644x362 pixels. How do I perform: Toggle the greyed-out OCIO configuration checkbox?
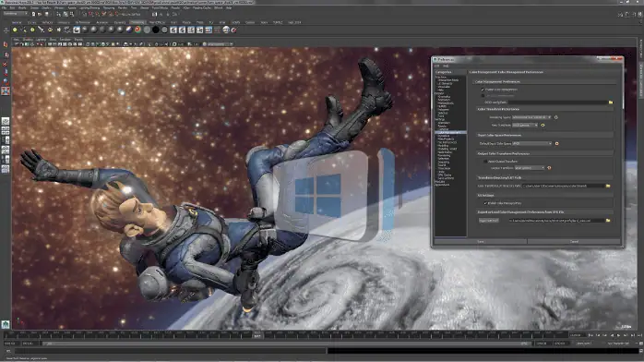pos(483,95)
